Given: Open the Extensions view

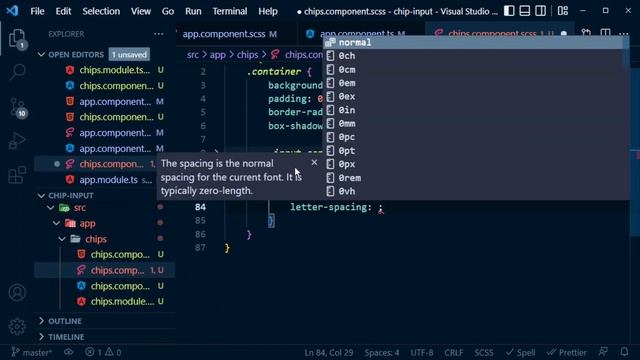Looking at the screenshot, I should (x=17, y=175).
